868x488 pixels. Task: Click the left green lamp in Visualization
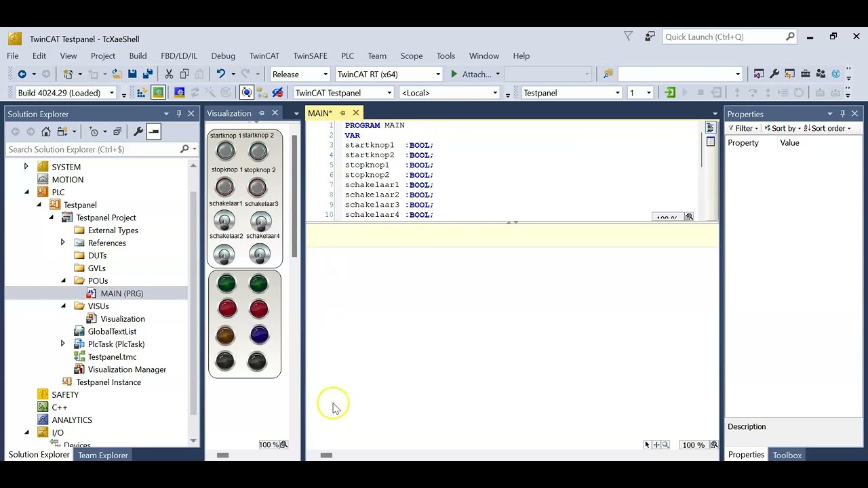click(x=226, y=283)
